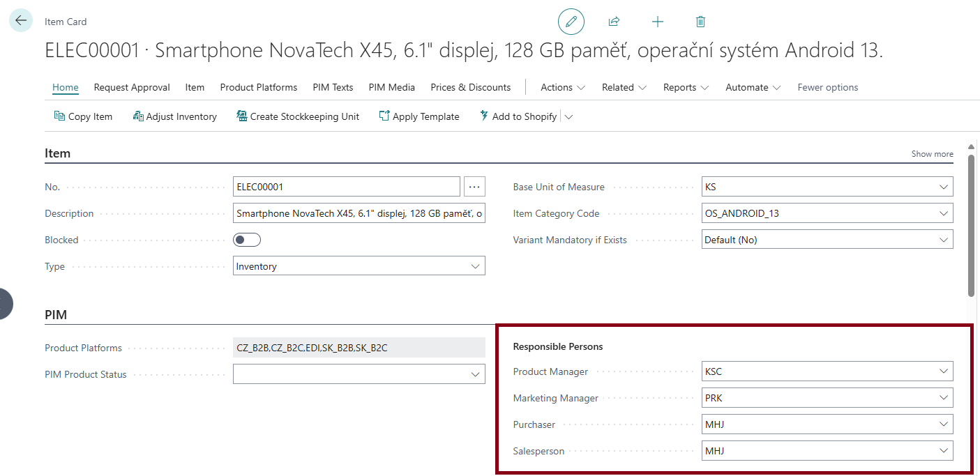Open Adjust Inventory action
Screen dimensions: 980x476
pyautogui.click(x=174, y=116)
